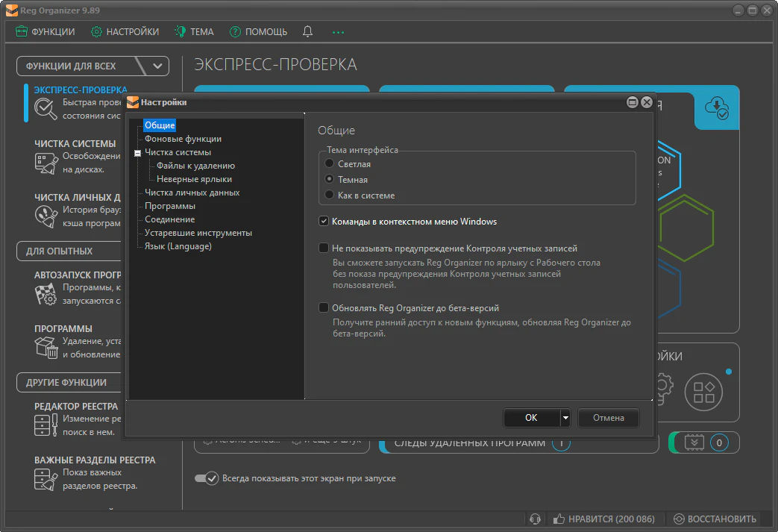Click the Восстановить button in status bar

click(715, 519)
